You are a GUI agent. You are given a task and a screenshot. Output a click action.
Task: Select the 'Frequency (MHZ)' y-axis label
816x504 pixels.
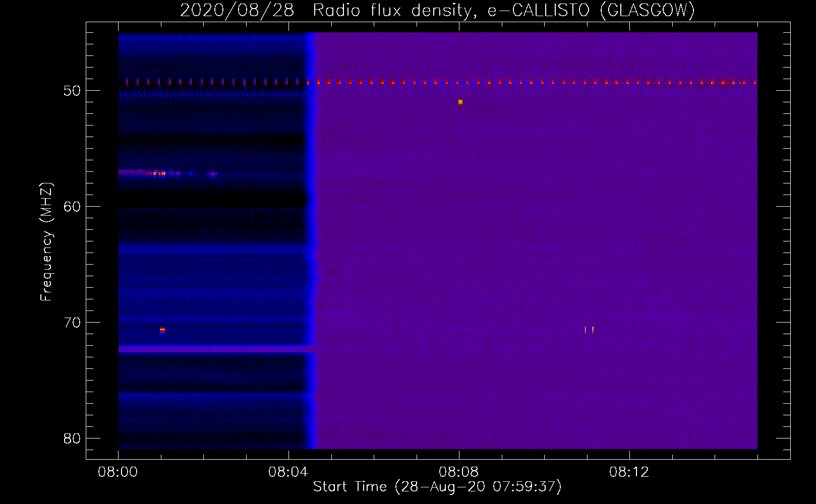46,242
